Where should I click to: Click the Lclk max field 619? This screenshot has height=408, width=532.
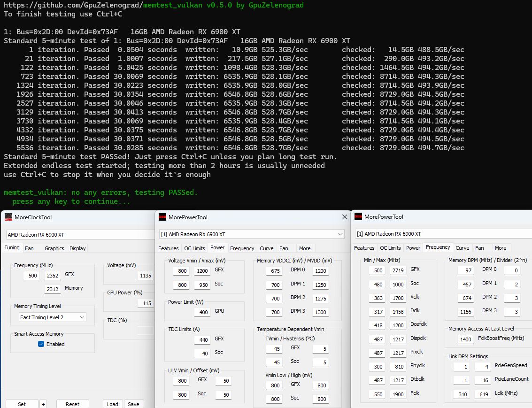tap(483, 394)
